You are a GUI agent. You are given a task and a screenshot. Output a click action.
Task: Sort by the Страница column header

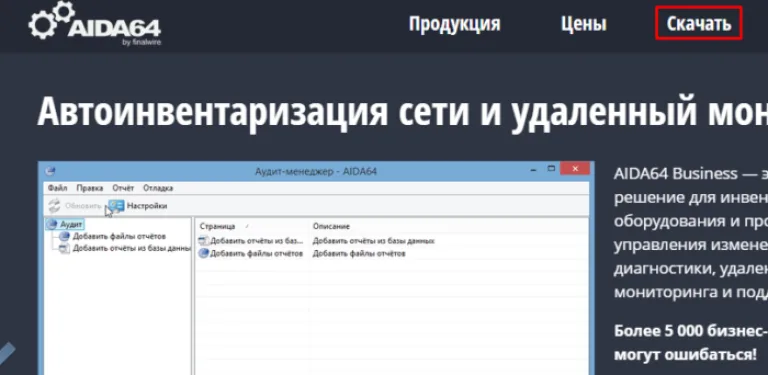(218, 226)
